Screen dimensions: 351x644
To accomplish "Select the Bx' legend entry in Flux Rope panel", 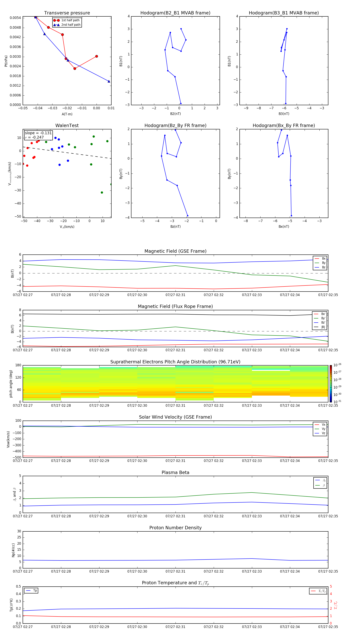I will [320, 314].
